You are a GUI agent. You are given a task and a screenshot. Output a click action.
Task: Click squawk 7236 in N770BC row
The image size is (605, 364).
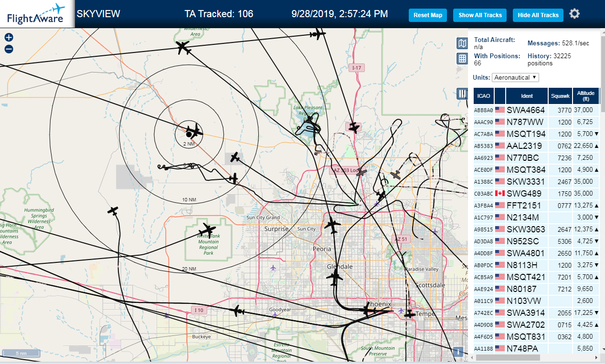[x=564, y=157]
